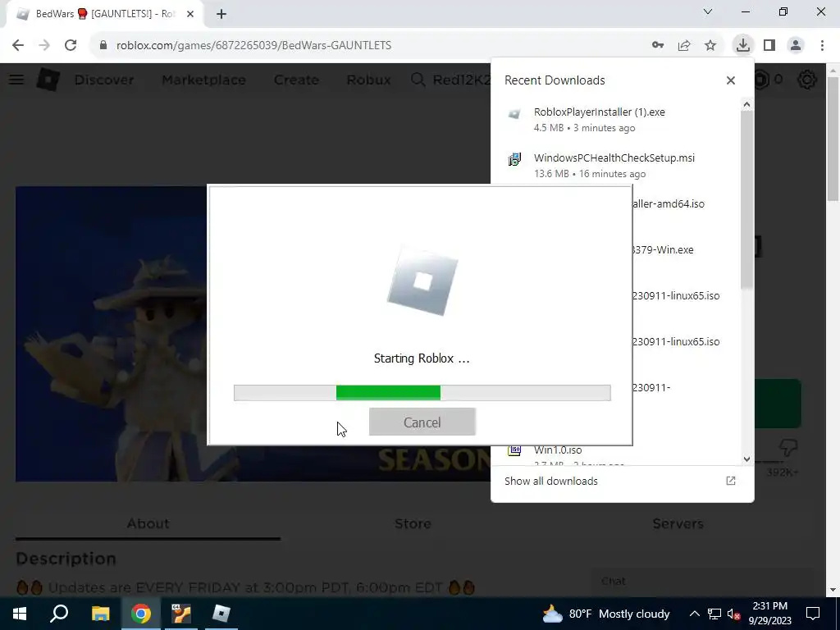This screenshot has width=840, height=630.
Task: Open weather widget 80°F Mostly cloudy
Action: (x=606, y=614)
